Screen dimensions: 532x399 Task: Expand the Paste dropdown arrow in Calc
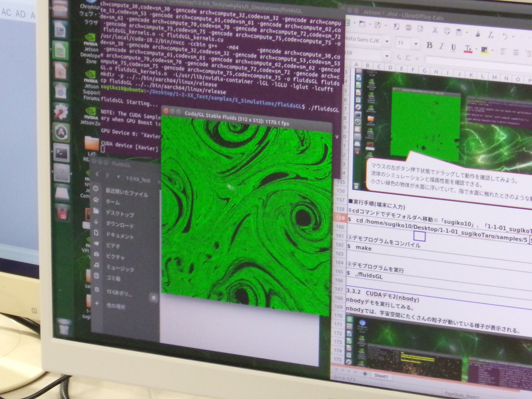pos(467,32)
